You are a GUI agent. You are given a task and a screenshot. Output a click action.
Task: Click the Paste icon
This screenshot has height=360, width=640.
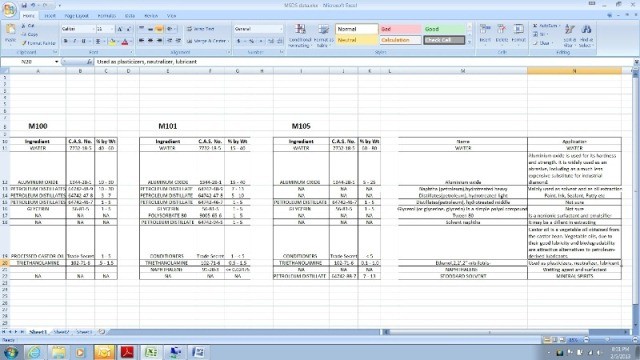coord(11,30)
